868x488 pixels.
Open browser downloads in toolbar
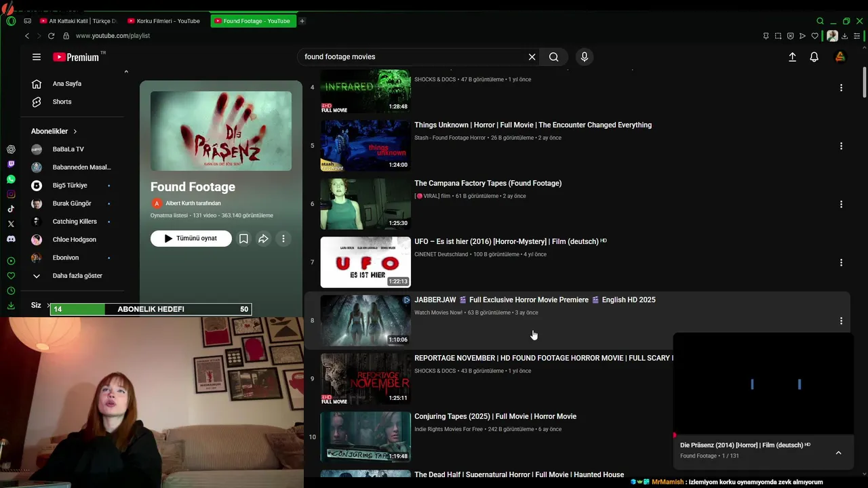844,36
